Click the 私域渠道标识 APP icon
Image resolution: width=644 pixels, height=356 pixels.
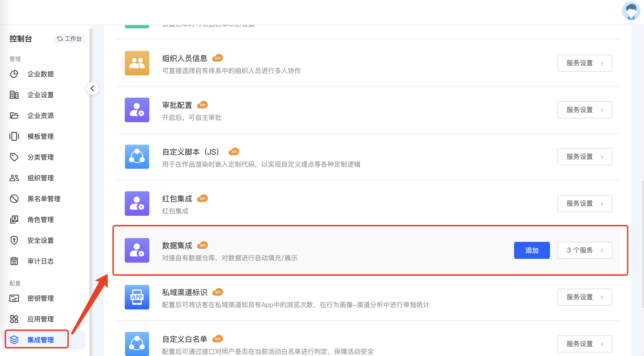(137, 297)
